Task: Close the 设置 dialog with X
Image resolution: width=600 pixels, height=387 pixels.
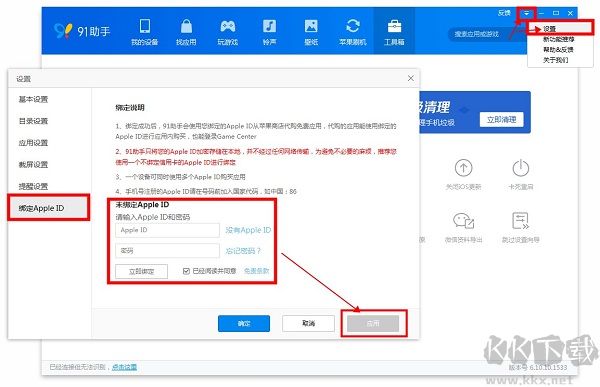Action: click(x=411, y=78)
